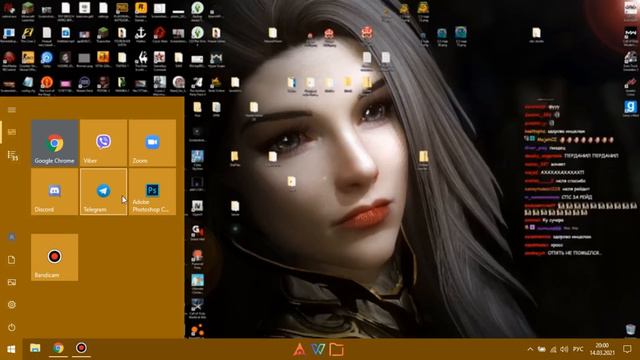Launch Discord from the pinned tiles

(55, 191)
